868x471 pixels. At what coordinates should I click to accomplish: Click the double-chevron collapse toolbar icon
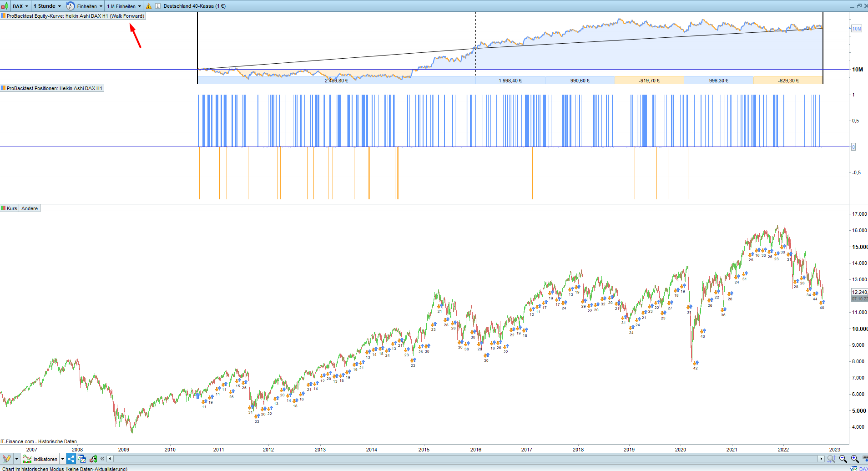point(102,459)
